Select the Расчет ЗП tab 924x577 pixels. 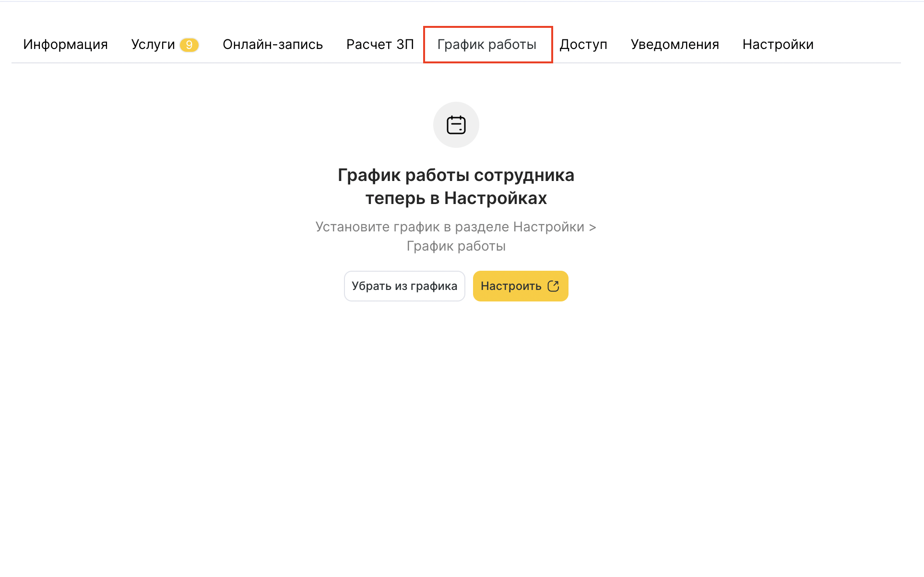(380, 45)
